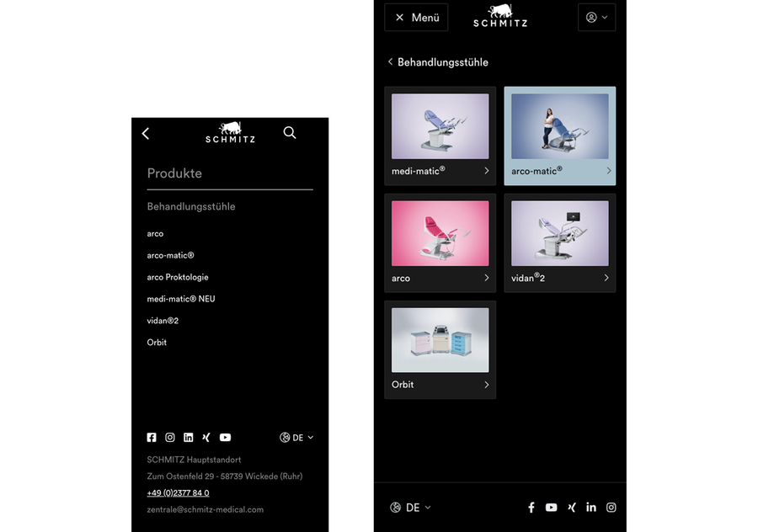Open LinkedIn from the left screen footer
Screen dimensions: 758x532
(188, 437)
